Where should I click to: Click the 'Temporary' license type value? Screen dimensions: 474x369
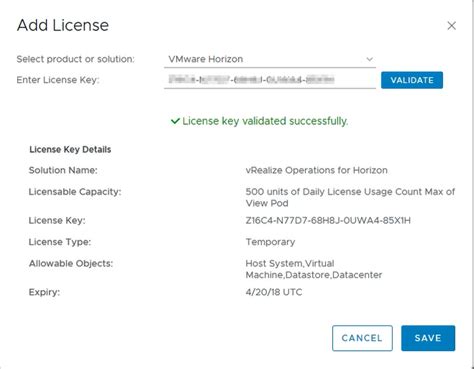coord(270,242)
